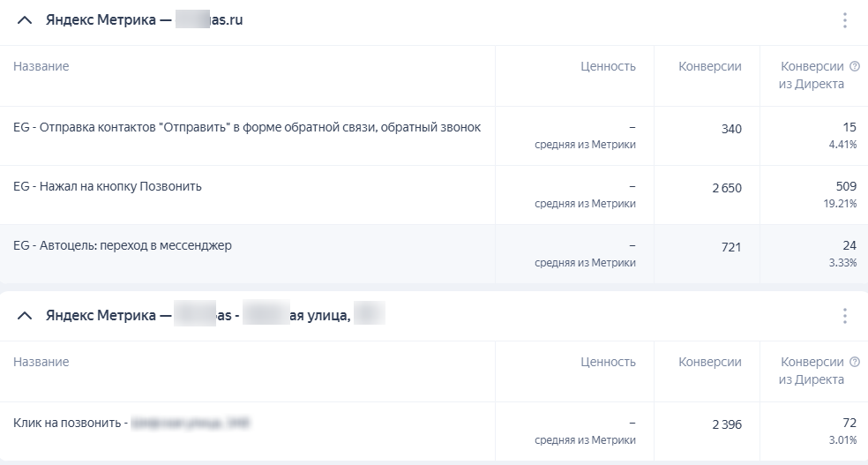Click 'Конверсии' column header in first table
868x465 pixels.
tap(710, 66)
